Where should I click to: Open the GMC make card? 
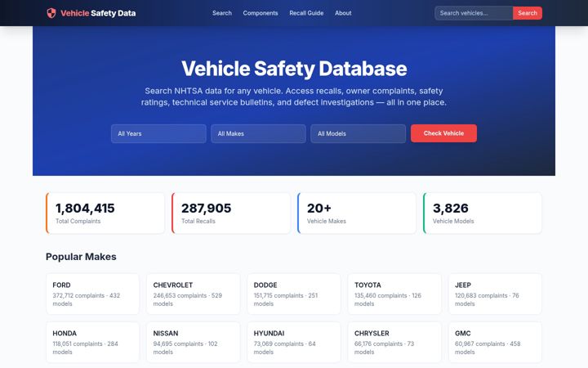495,342
